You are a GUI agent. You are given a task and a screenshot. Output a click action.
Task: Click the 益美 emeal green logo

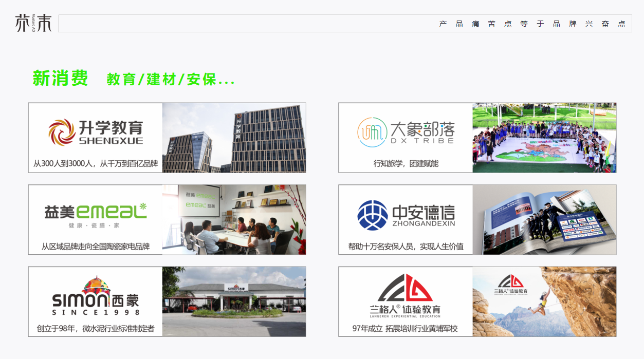[96, 211]
